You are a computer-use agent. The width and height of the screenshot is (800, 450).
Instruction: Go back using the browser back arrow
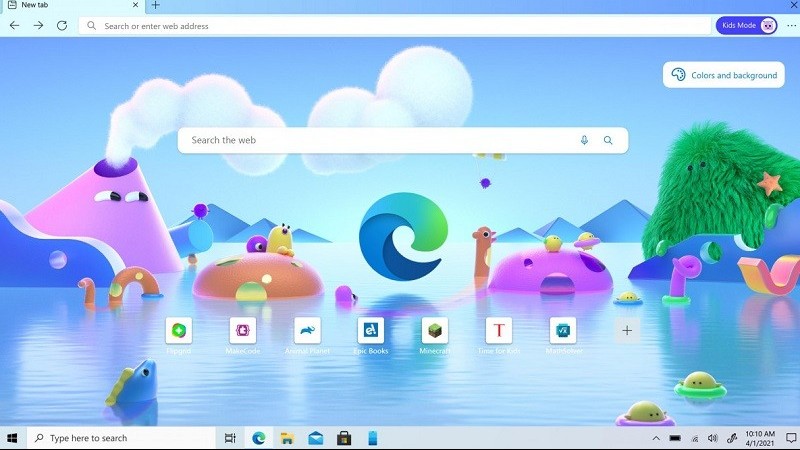point(14,26)
